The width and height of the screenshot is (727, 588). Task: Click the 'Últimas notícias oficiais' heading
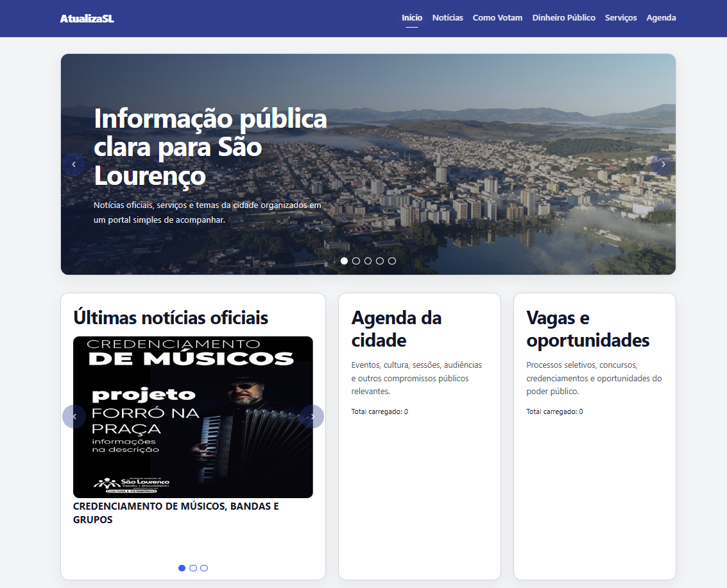coord(171,318)
